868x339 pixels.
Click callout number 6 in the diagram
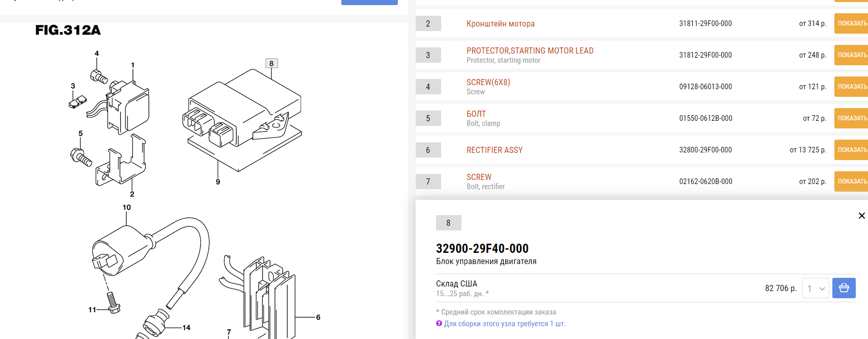tap(318, 317)
